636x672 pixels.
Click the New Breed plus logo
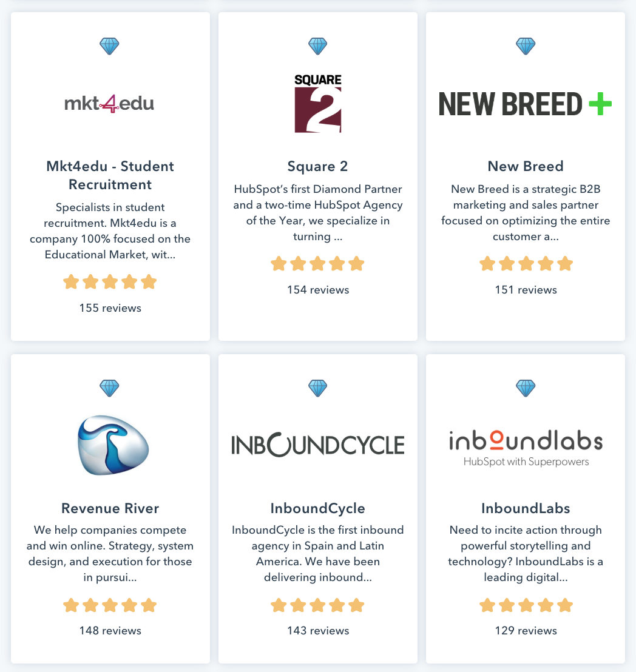pos(526,104)
